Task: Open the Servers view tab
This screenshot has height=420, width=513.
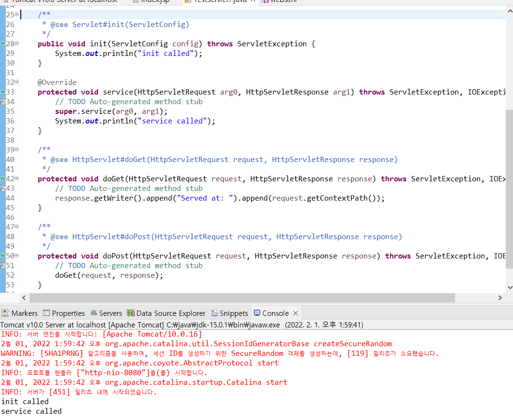Action: [106, 313]
